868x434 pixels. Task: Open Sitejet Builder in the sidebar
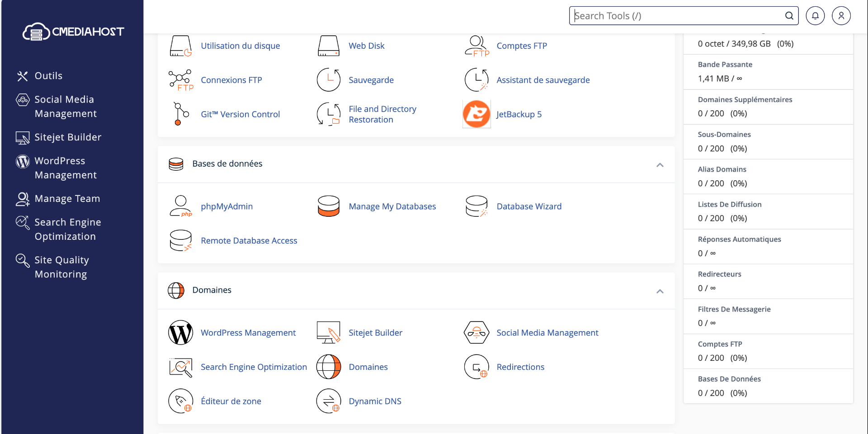[x=68, y=137]
